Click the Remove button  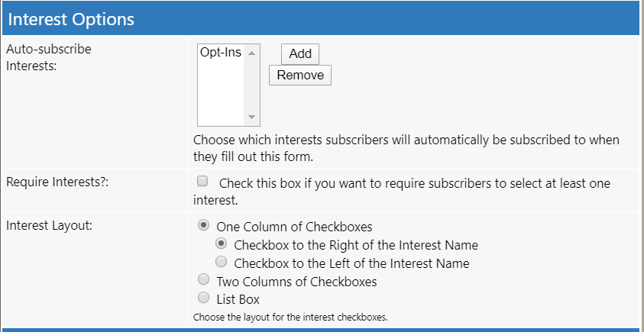300,75
